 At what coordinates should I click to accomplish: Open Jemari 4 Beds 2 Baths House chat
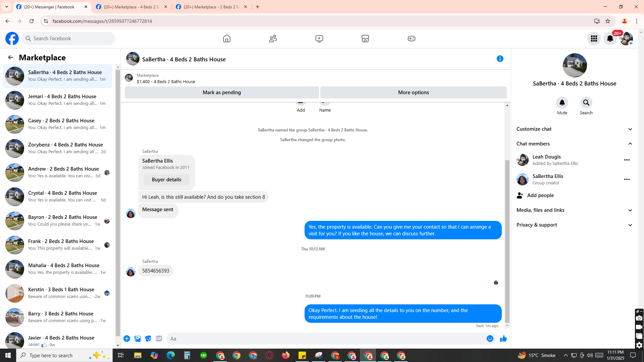click(58, 100)
